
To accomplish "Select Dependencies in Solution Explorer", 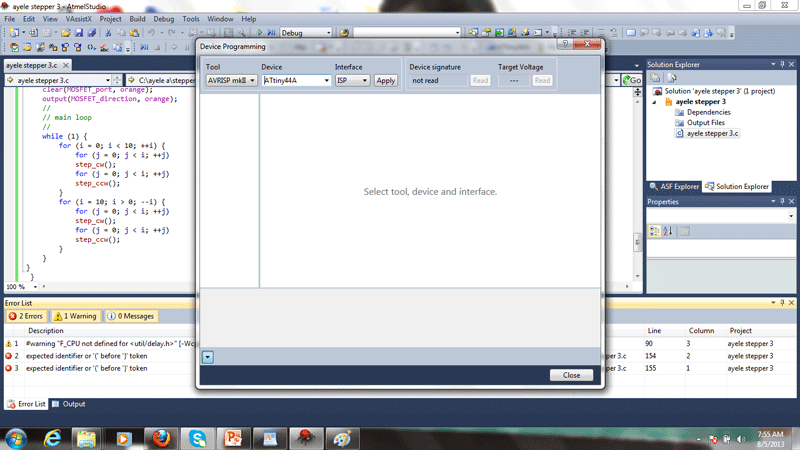I will (x=709, y=112).
